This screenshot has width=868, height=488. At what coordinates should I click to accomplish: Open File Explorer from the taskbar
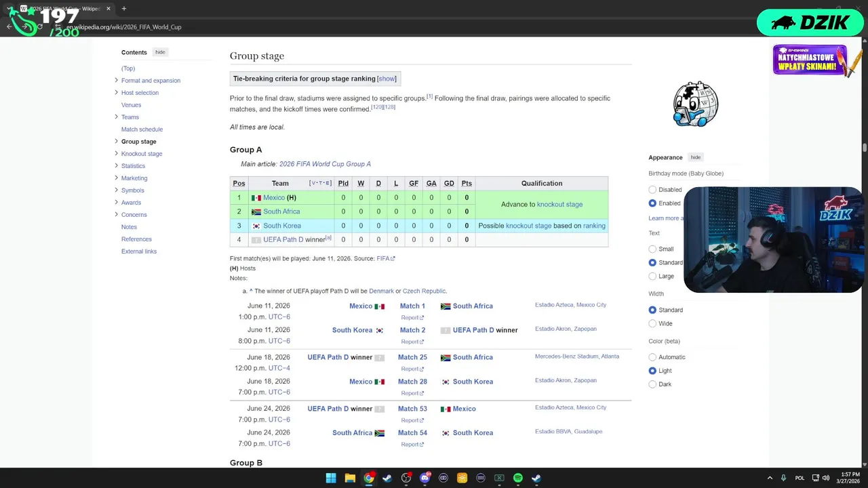click(350, 478)
